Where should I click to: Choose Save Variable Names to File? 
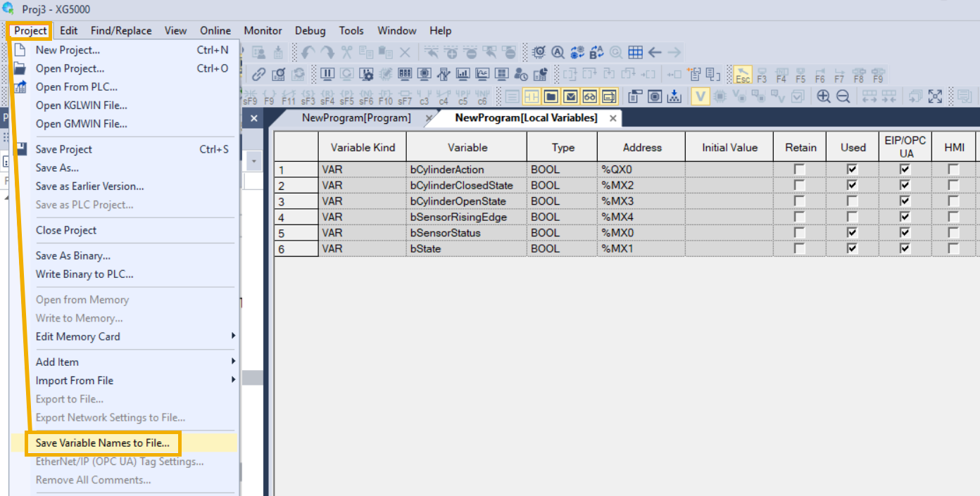pos(103,443)
